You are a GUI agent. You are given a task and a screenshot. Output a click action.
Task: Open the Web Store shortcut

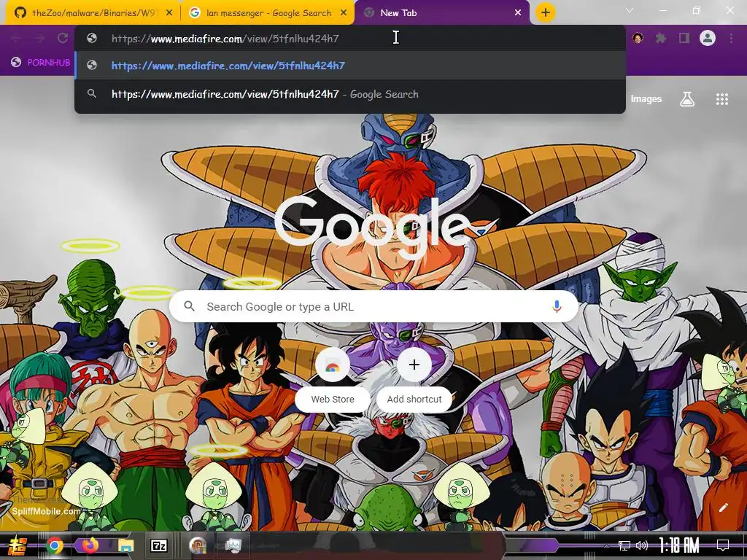(x=333, y=378)
